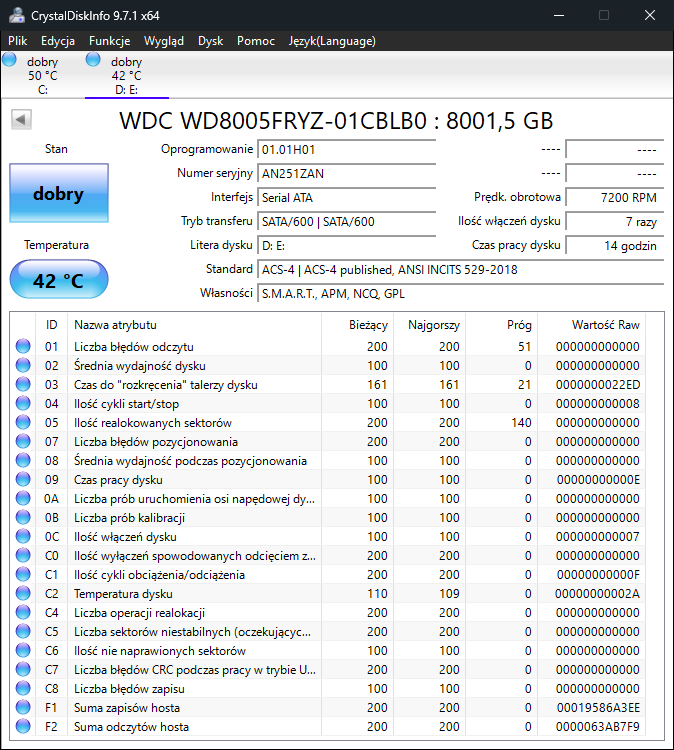Click the Nazwa atrybutu column header
This screenshot has height=750, width=674.
pyautogui.click(x=195, y=325)
